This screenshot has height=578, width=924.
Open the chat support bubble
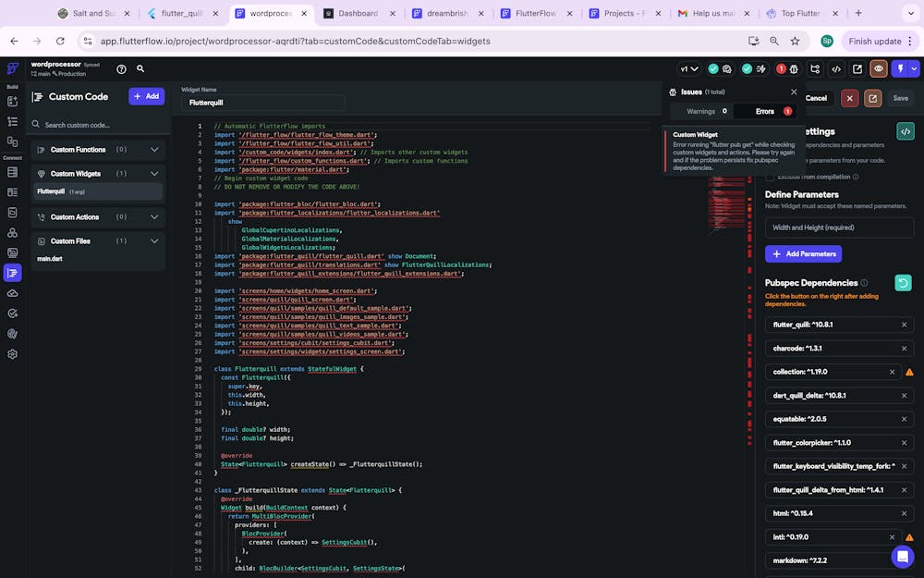pyautogui.click(x=902, y=556)
